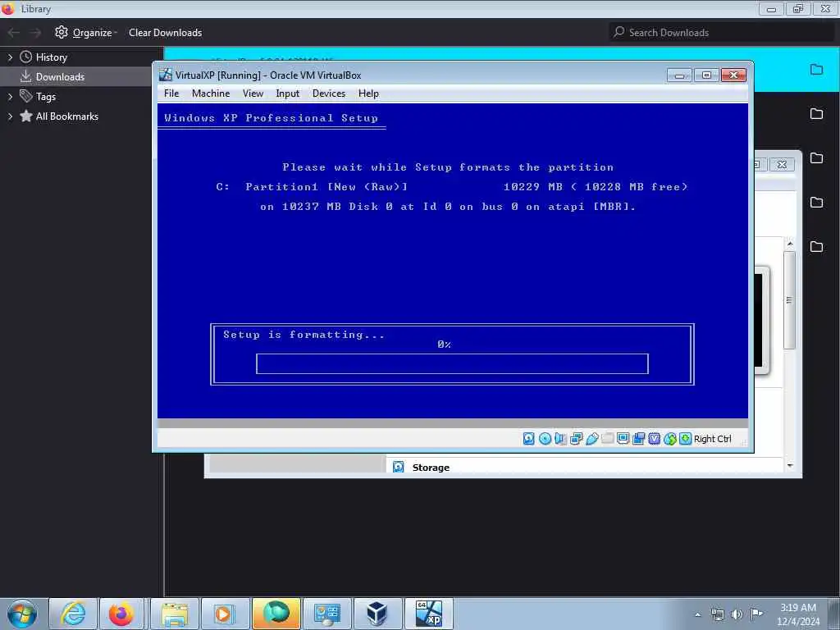Click the Firefox icon in Library title bar
This screenshot has width=840, height=630.
pyautogui.click(x=7, y=8)
